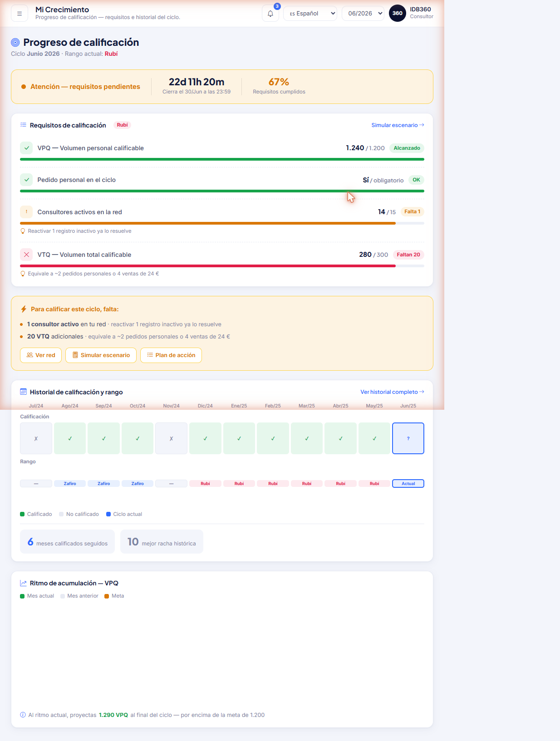The width and height of the screenshot is (560, 741).
Task: Open notifications bell
Action: [270, 14]
